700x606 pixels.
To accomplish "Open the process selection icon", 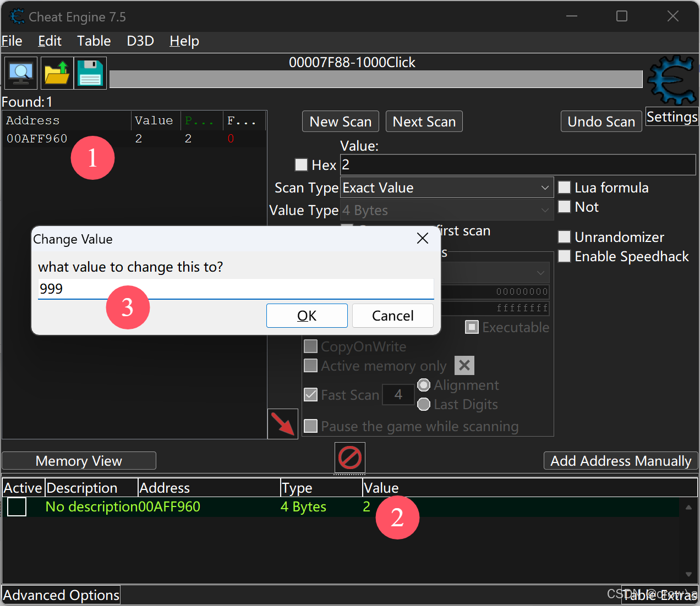I will [x=20, y=73].
